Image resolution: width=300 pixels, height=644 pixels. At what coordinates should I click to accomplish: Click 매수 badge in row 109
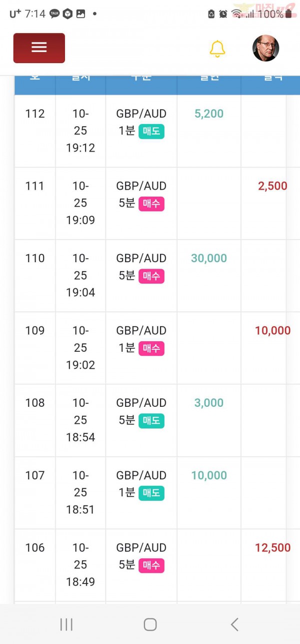(x=151, y=349)
